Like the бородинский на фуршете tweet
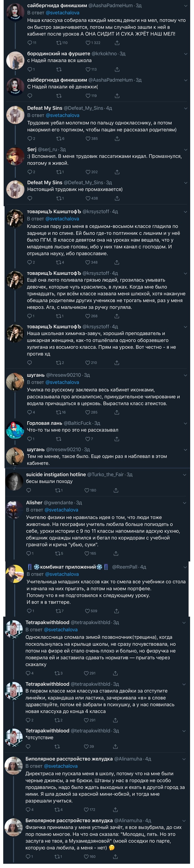This screenshot has width=194, height=868. [88, 69]
